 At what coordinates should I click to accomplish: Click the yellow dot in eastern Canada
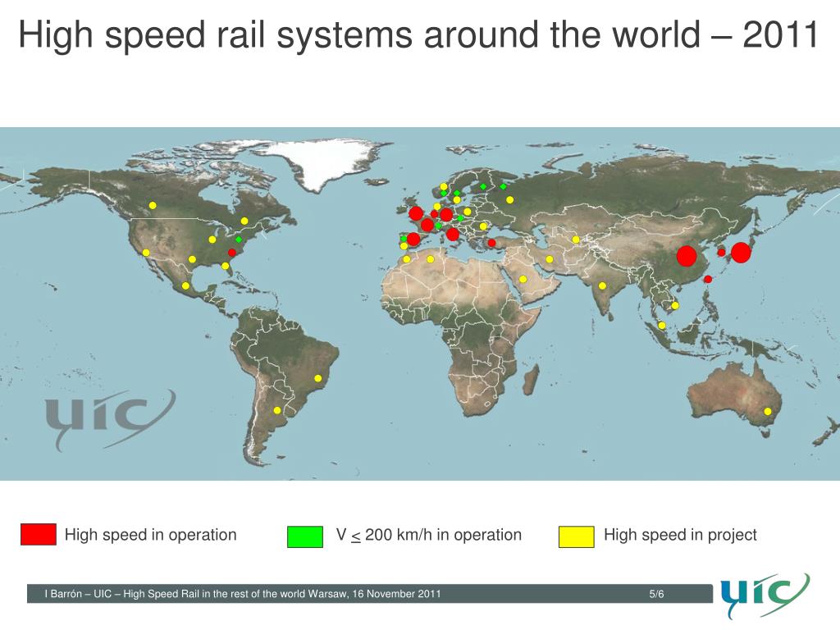click(244, 221)
